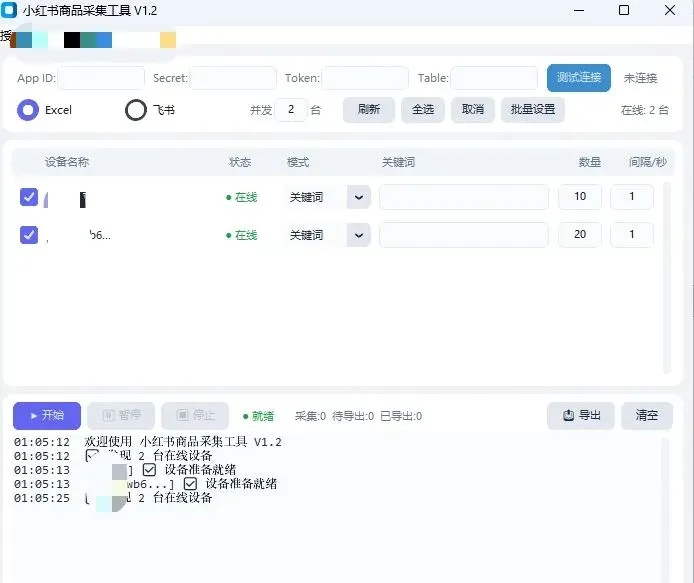Click the 数量 column header
The image size is (694, 583).
pyautogui.click(x=590, y=162)
